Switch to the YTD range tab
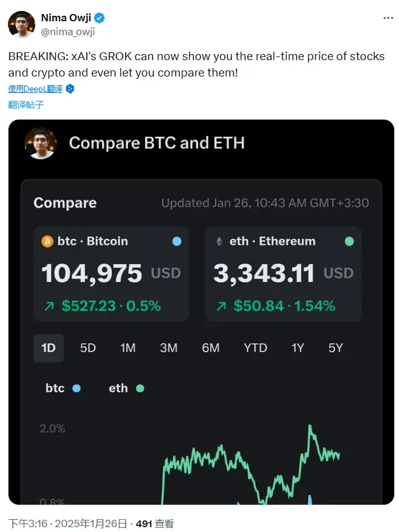The width and height of the screenshot is (399, 532). click(255, 348)
